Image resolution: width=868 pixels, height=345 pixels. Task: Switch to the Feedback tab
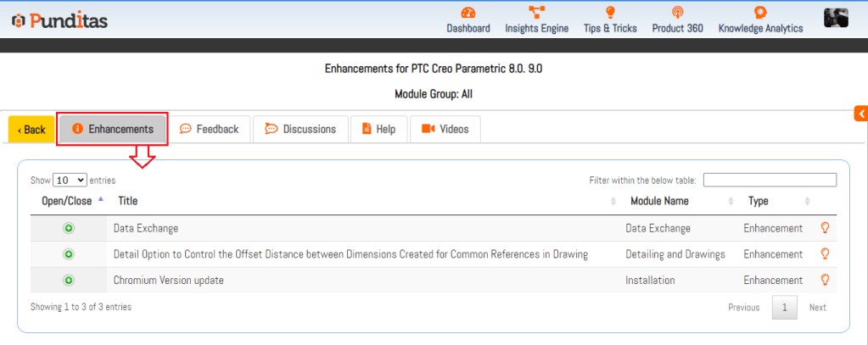210,129
